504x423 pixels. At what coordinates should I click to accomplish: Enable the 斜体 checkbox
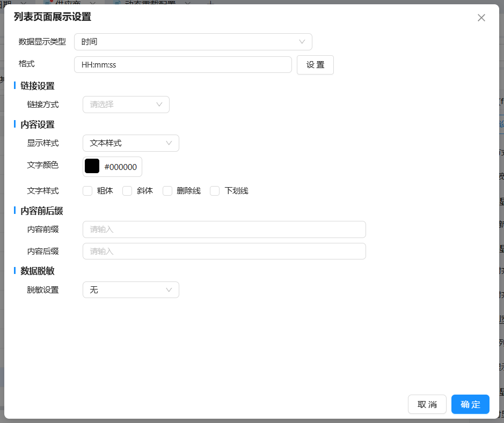(x=127, y=191)
